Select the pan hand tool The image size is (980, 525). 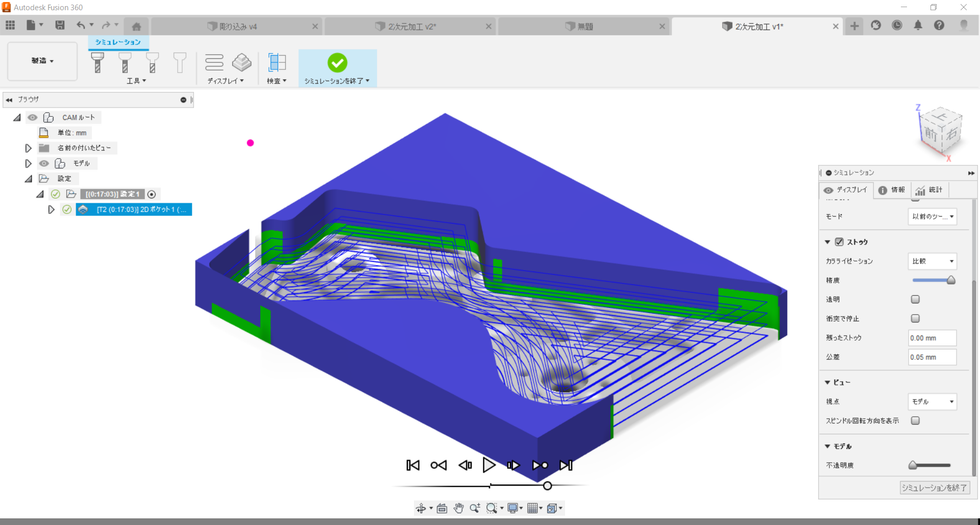458,508
